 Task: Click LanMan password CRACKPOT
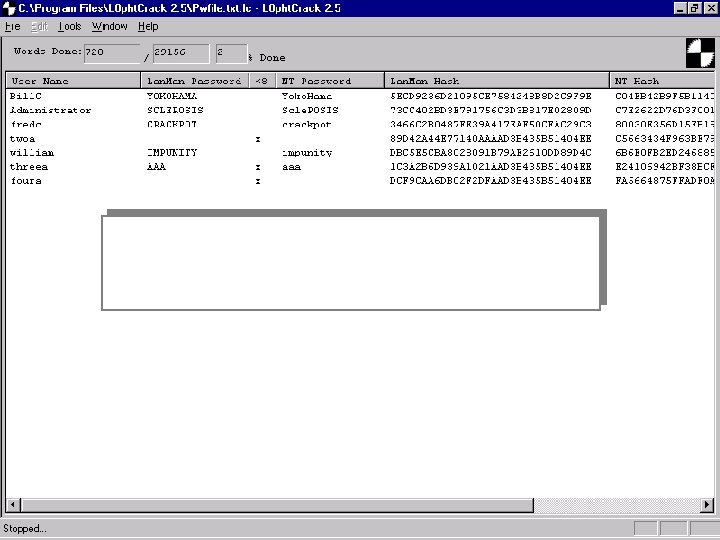coord(172,124)
